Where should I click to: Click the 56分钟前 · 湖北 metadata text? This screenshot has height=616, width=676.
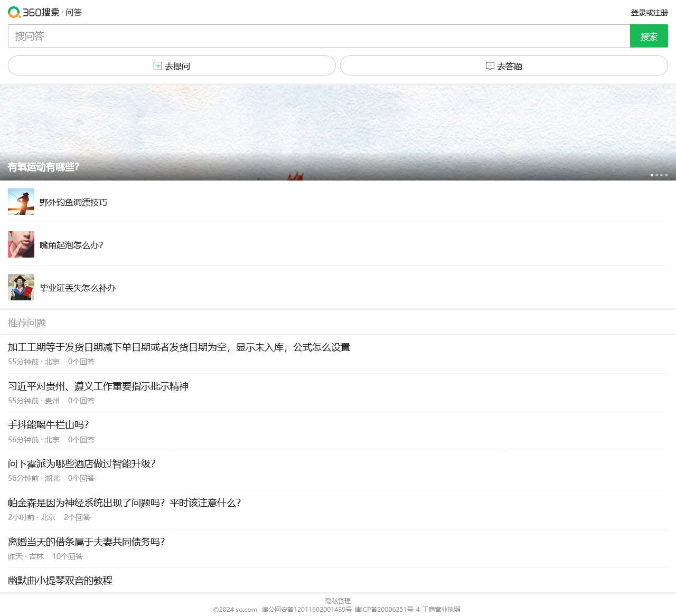click(34, 478)
